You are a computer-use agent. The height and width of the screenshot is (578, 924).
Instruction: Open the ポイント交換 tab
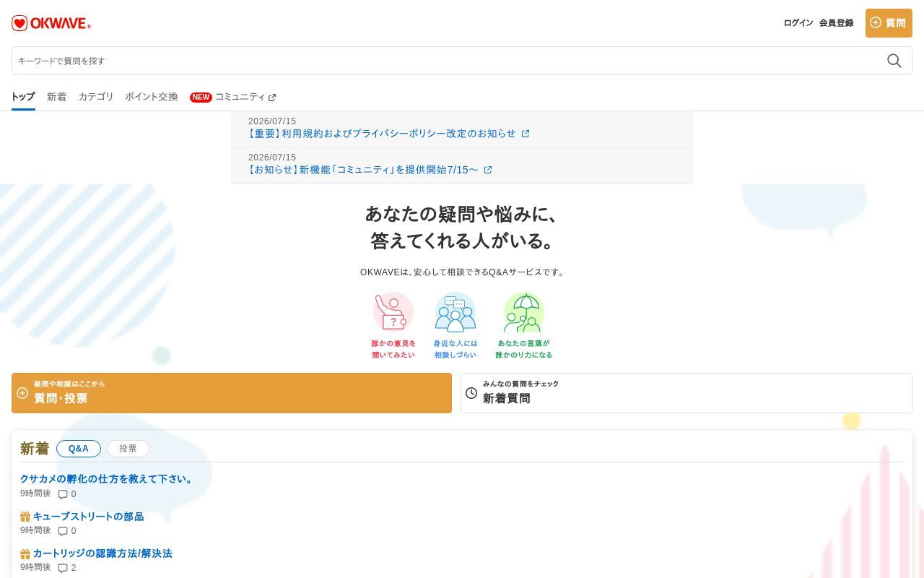[x=152, y=97]
